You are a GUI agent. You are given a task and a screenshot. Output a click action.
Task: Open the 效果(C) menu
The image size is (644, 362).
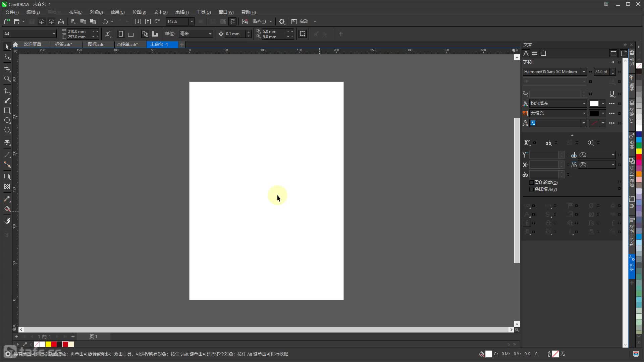pyautogui.click(x=117, y=12)
